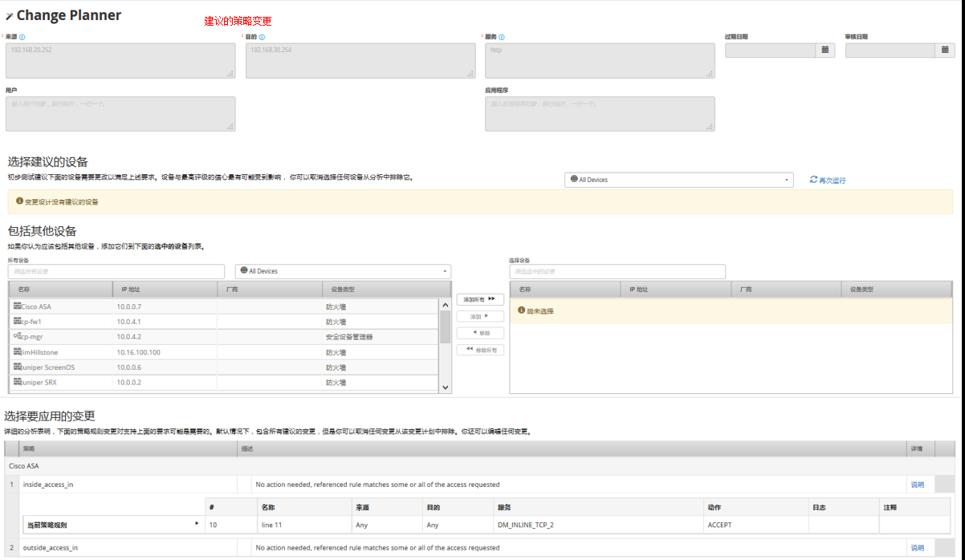
Task: Open 说明 link for outside_access_in
Action: [917, 548]
